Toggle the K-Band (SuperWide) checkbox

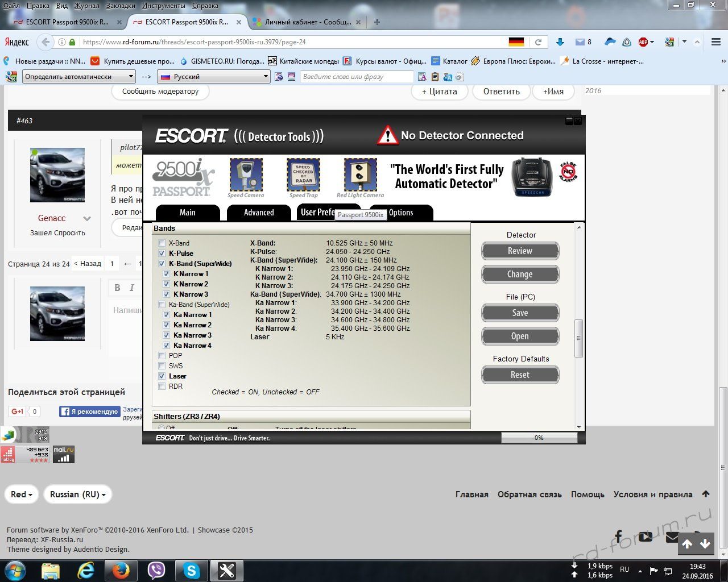click(162, 264)
